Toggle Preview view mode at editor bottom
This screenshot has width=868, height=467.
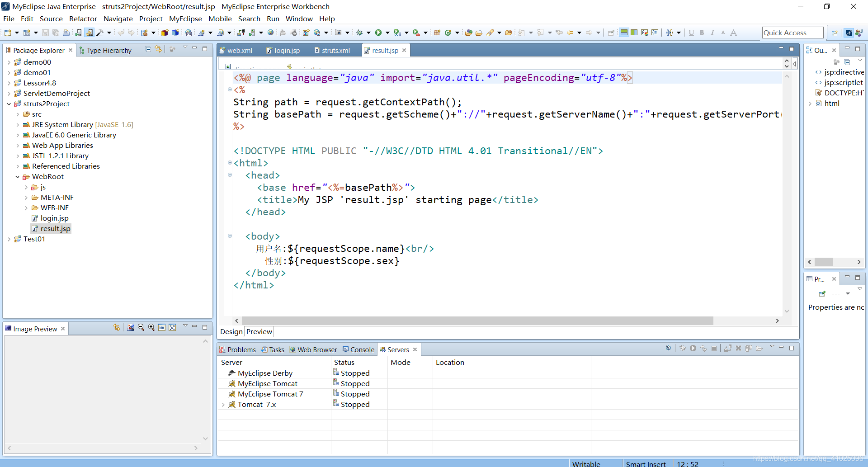pyautogui.click(x=259, y=332)
